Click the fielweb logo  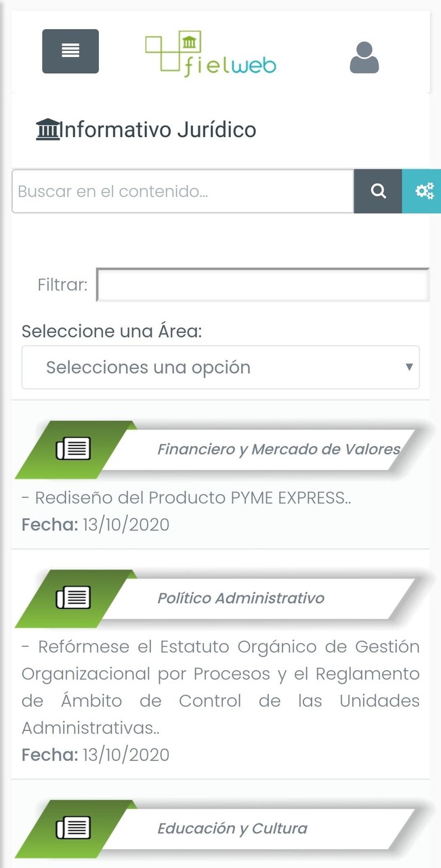tap(210, 54)
